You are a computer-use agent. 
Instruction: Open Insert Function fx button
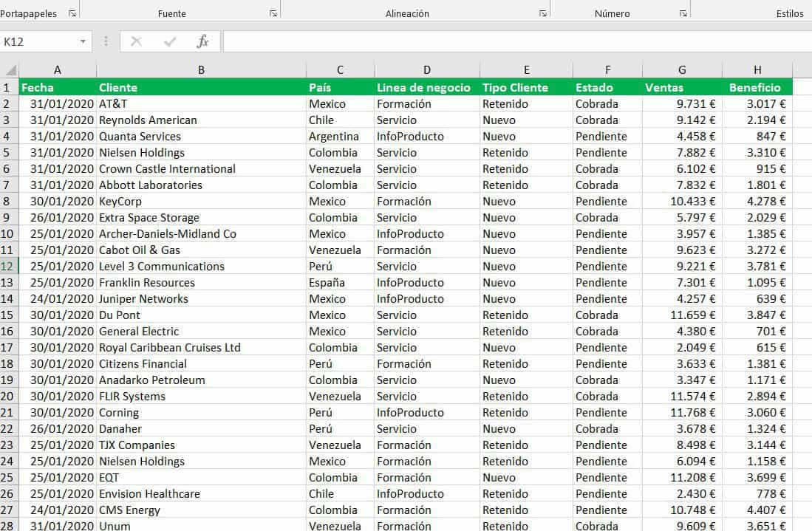pos(202,41)
